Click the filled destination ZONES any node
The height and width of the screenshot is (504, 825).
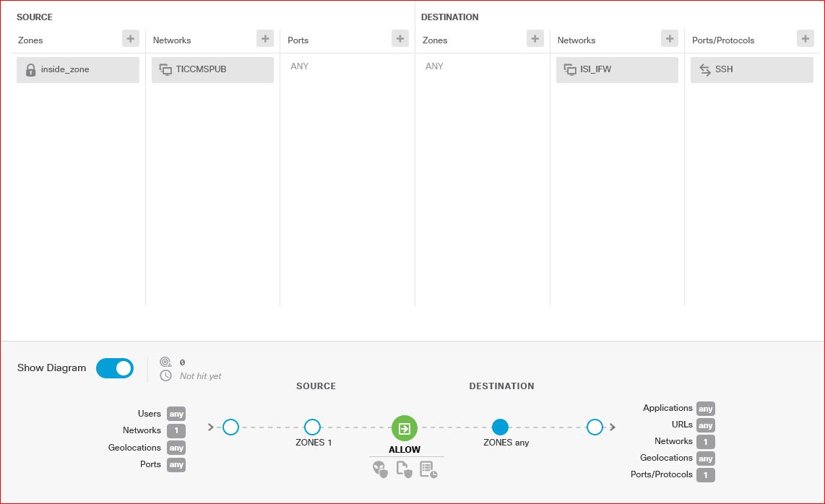(x=500, y=427)
